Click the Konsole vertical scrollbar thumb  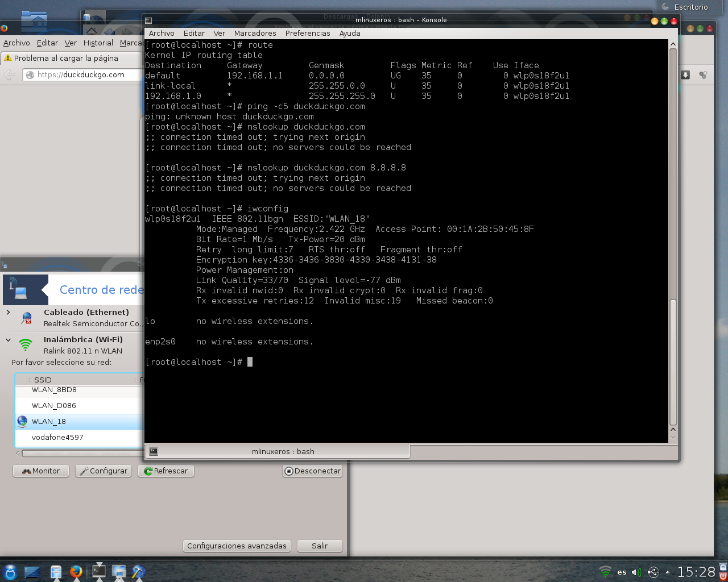(x=673, y=363)
